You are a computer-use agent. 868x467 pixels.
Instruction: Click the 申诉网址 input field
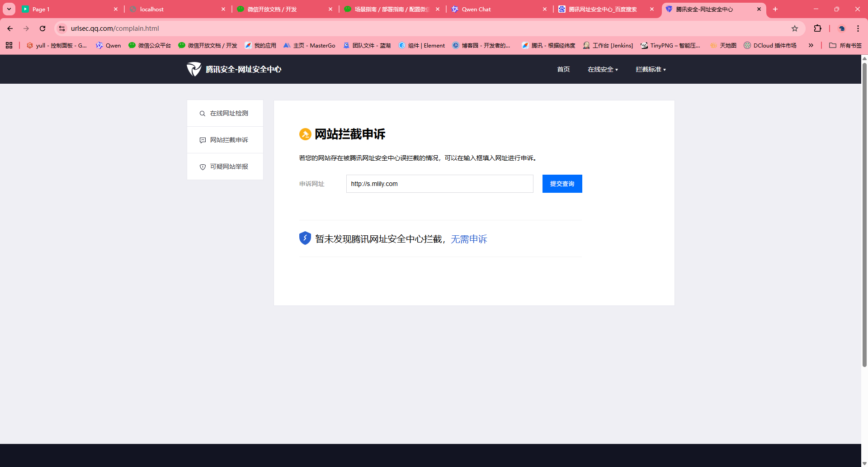[x=440, y=184]
